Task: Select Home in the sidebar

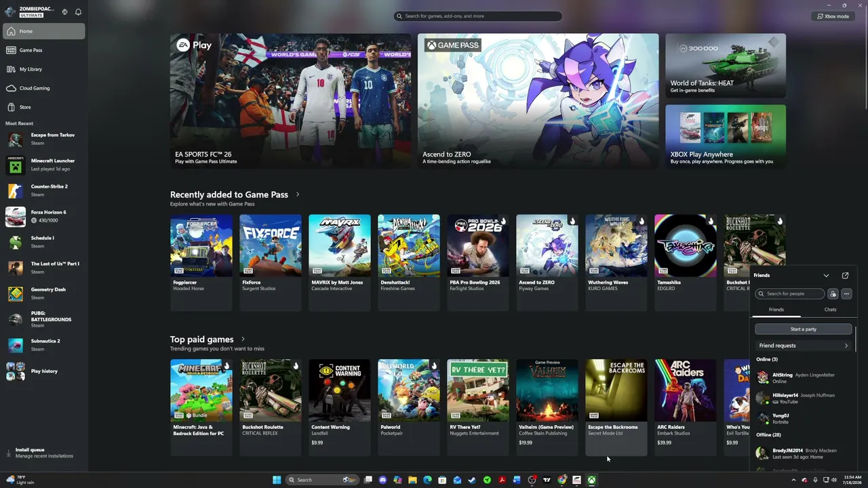Action: click(44, 31)
